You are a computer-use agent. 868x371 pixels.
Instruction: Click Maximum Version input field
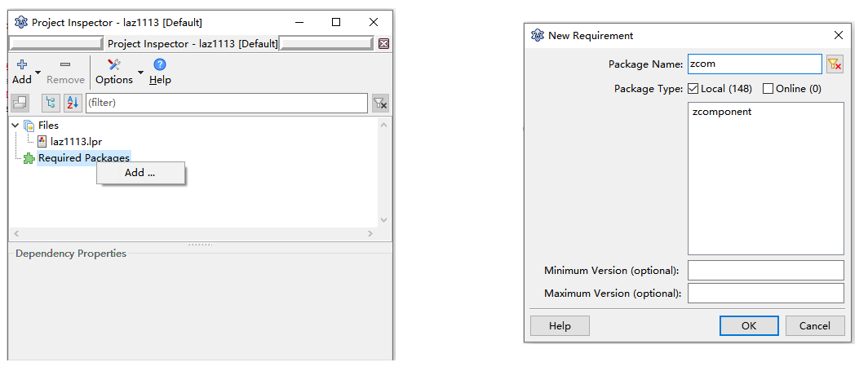coord(765,293)
